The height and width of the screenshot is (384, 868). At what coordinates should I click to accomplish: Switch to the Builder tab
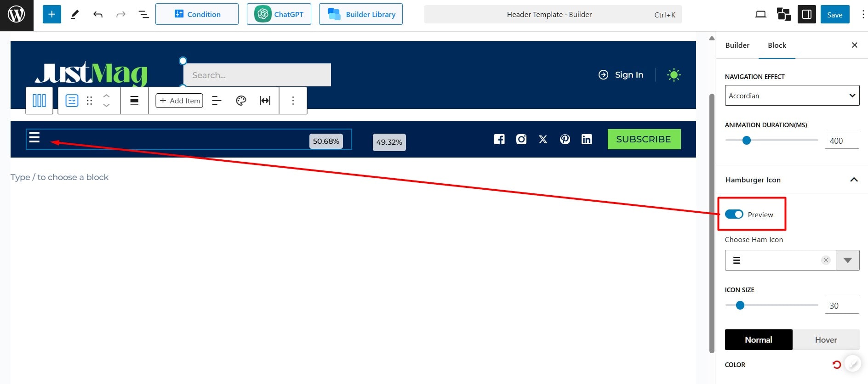(737, 45)
